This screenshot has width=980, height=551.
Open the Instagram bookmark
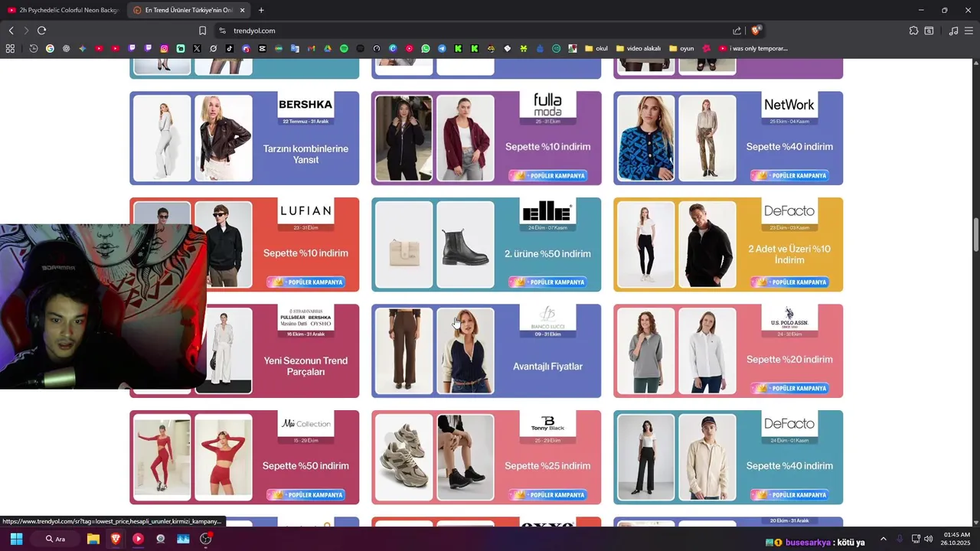click(x=164, y=48)
